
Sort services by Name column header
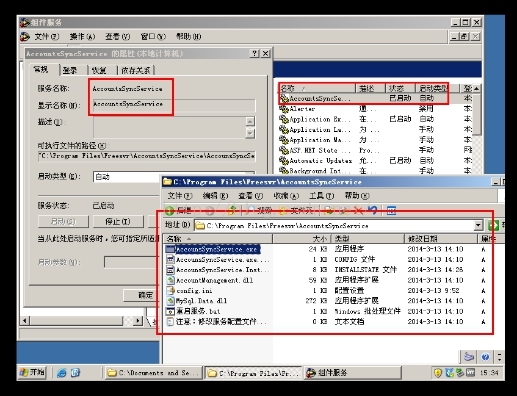(317, 88)
